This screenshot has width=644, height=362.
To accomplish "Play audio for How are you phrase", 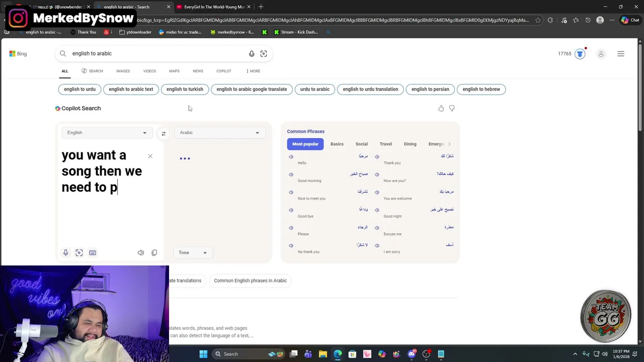I will pos(377,174).
